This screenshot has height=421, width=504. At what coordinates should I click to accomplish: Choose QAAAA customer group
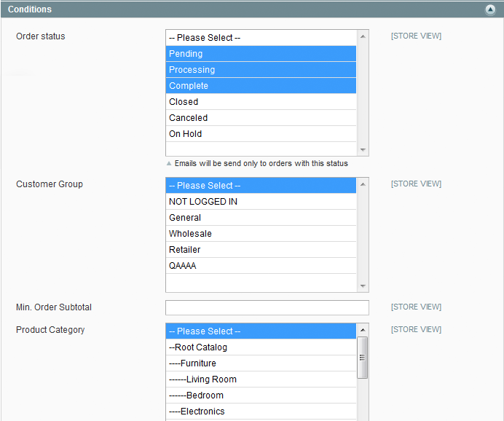pyautogui.click(x=261, y=266)
